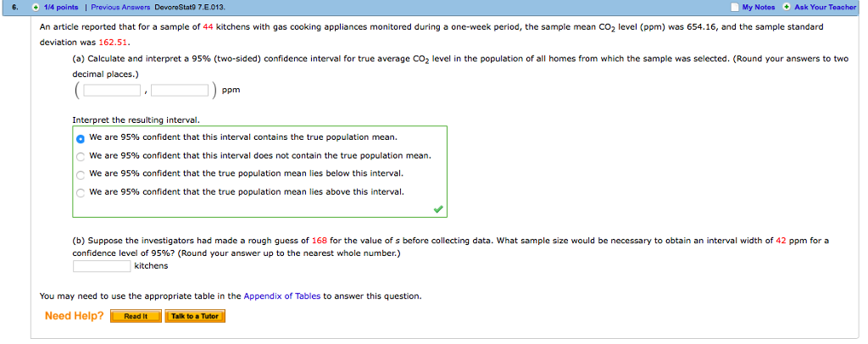Open the My Notes link
The image size is (868, 344).
click(759, 7)
